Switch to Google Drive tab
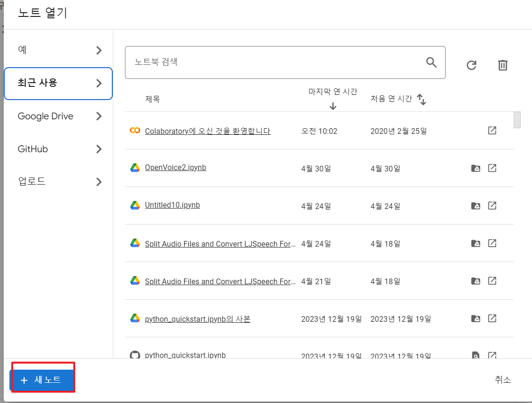Image resolution: width=532 pixels, height=403 pixels. pyautogui.click(x=58, y=116)
